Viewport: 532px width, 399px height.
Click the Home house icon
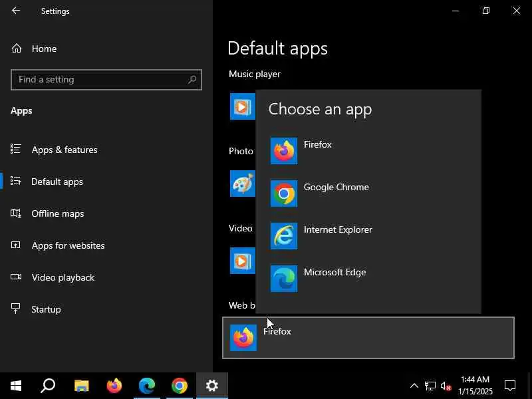tap(16, 49)
